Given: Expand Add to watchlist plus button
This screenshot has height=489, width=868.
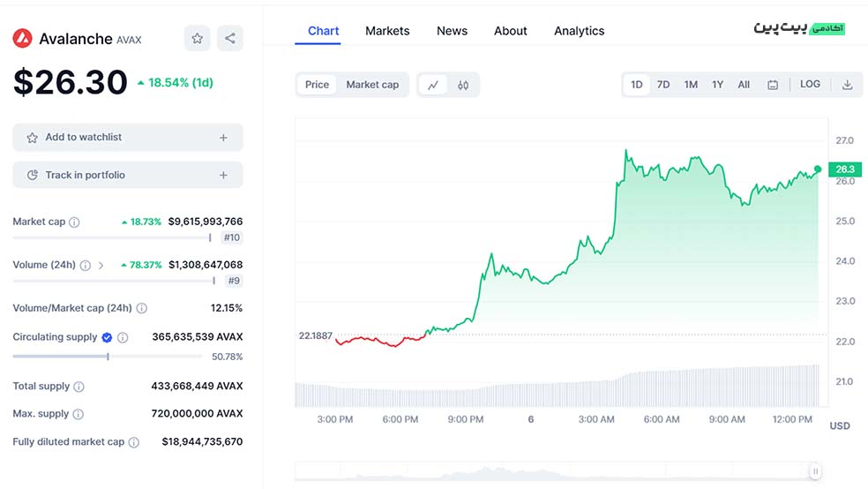Looking at the screenshot, I should tap(223, 138).
